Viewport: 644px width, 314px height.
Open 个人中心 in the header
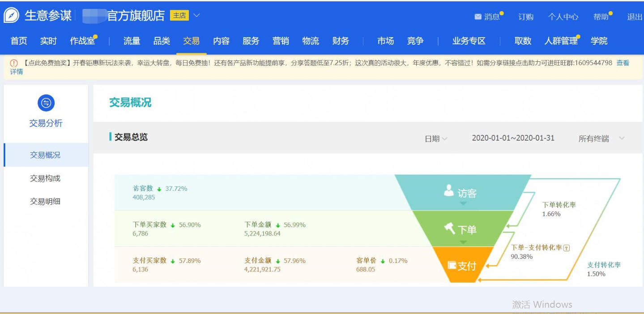pos(563,17)
